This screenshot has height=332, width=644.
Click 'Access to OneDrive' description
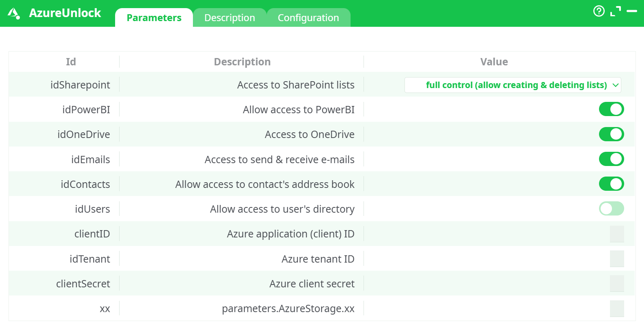pos(310,134)
